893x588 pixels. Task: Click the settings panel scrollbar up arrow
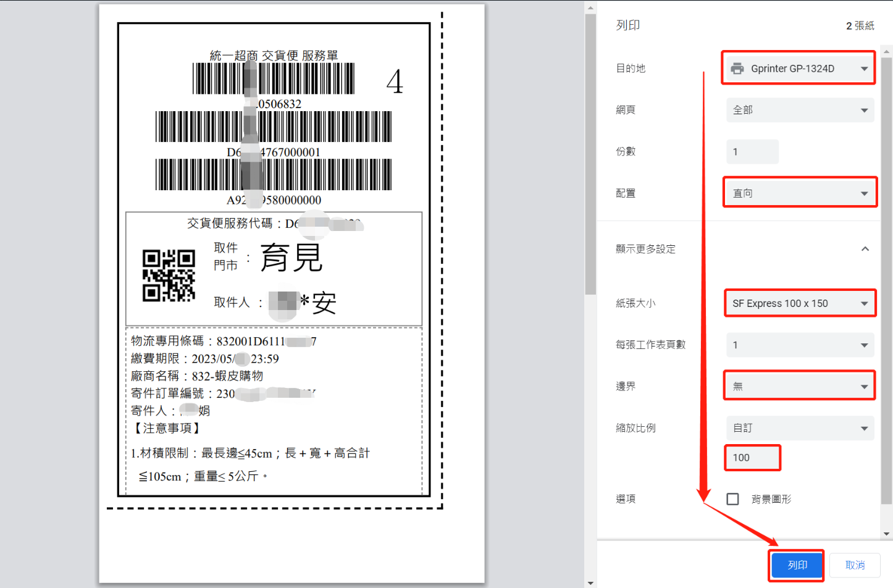[887, 51]
